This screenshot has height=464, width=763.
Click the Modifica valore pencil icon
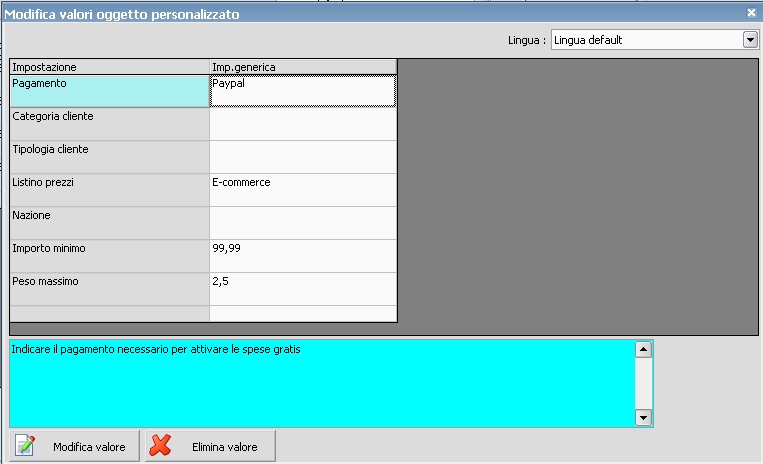25,446
